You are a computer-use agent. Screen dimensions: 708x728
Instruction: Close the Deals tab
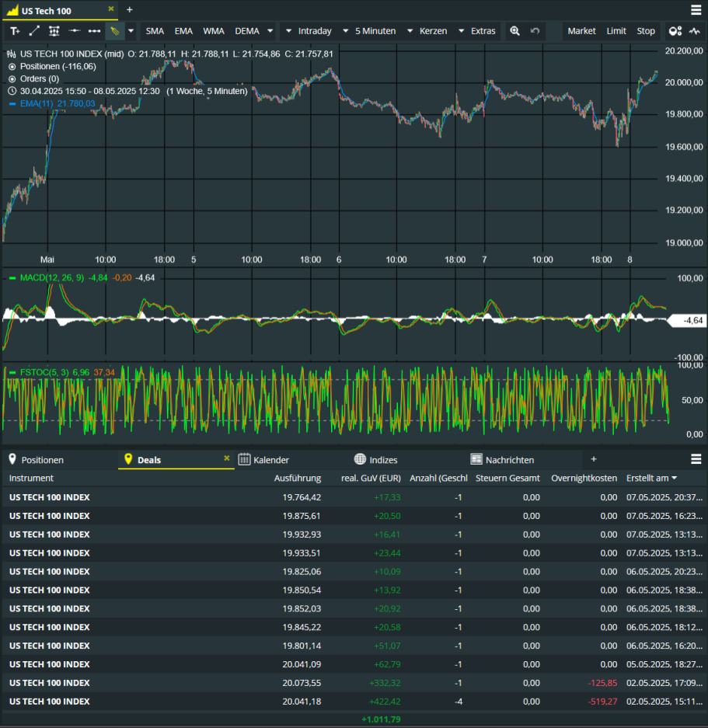click(227, 458)
